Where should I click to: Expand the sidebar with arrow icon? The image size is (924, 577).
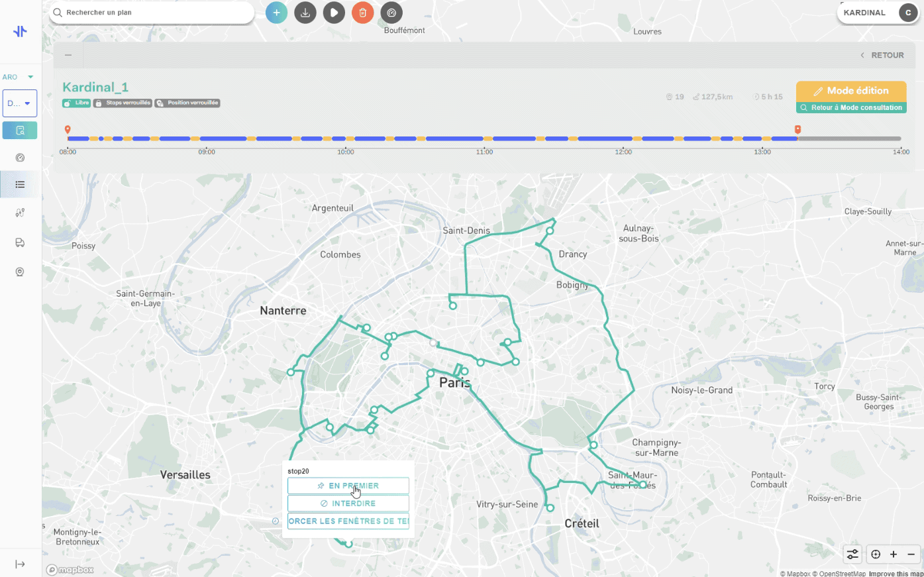tap(20, 564)
